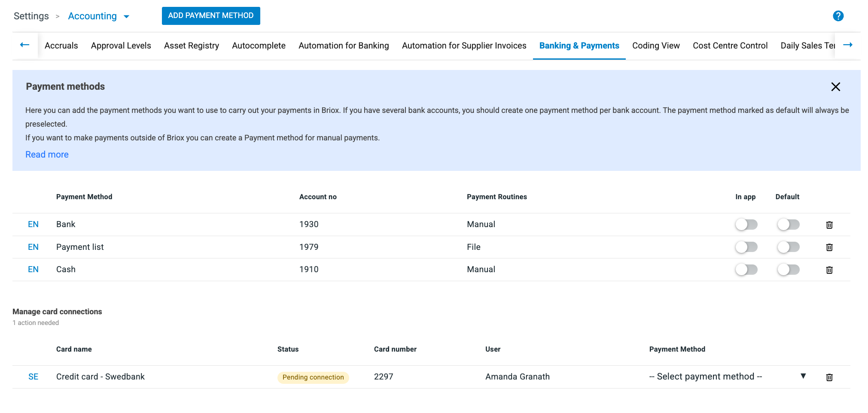Open EN language selector for Bank
Image resolution: width=868 pixels, height=413 pixels.
tap(33, 225)
